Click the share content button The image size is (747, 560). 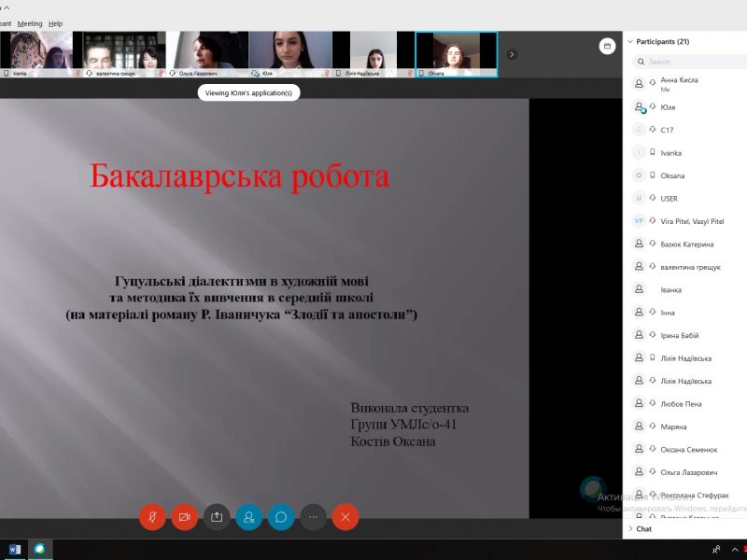(217, 516)
